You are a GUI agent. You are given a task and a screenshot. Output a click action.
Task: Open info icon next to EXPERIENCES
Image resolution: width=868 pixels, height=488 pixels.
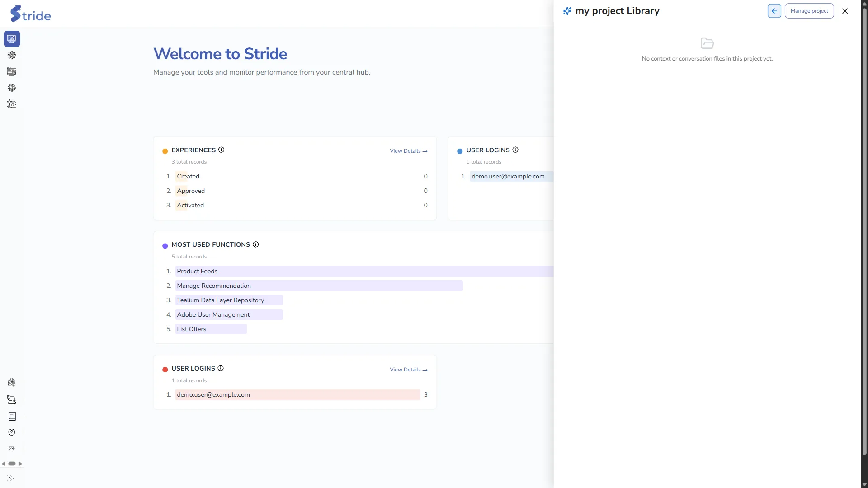pyautogui.click(x=222, y=150)
